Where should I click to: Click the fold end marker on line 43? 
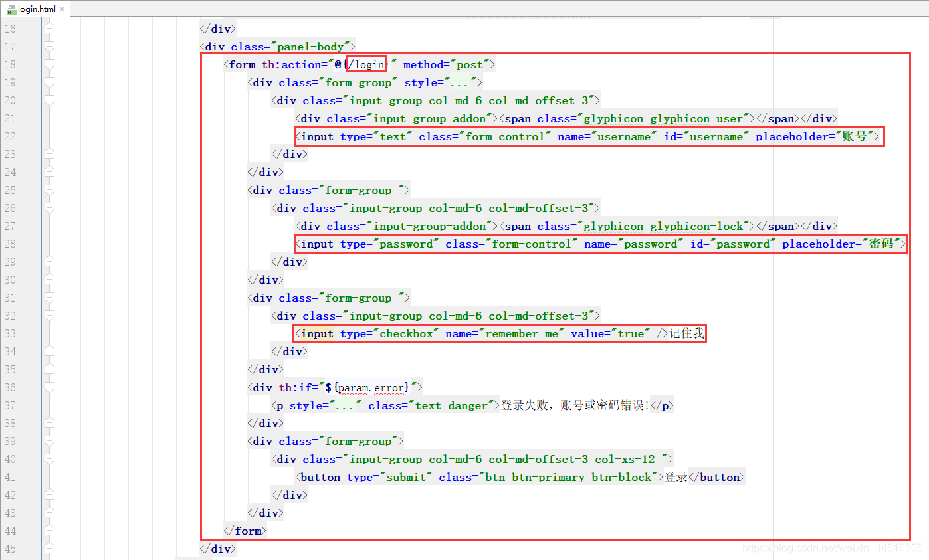[49, 513]
